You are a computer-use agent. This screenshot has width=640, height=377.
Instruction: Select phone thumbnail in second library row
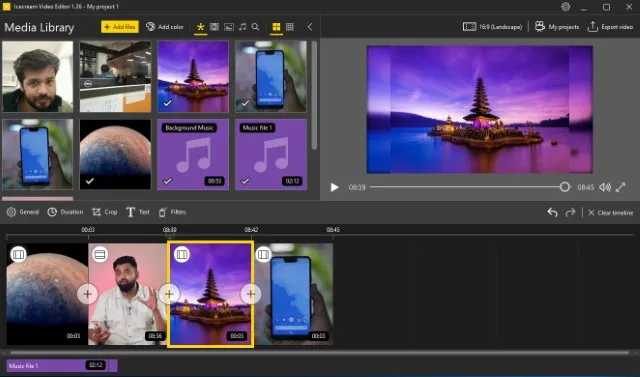(38, 154)
